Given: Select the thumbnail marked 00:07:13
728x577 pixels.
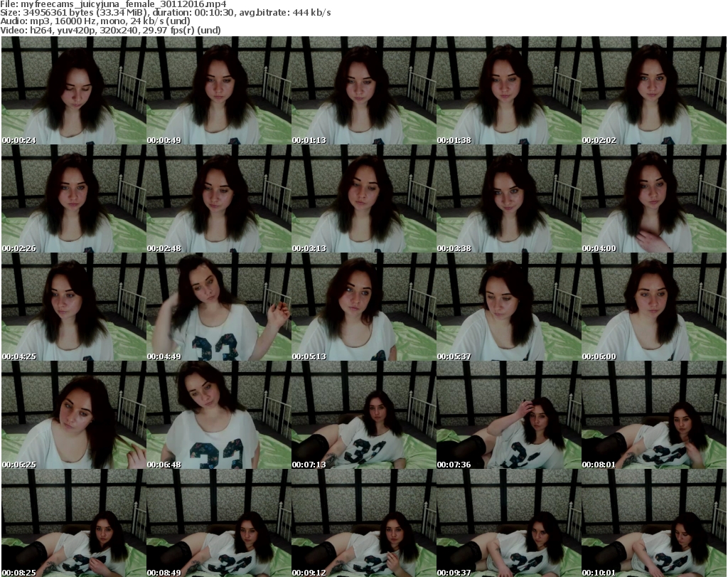Looking at the screenshot, I should [x=363, y=415].
